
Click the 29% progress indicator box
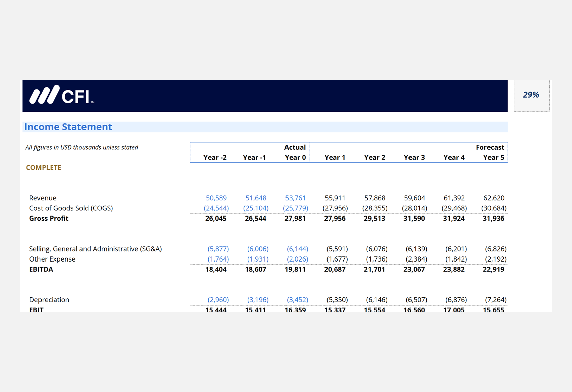pyautogui.click(x=531, y=95)
